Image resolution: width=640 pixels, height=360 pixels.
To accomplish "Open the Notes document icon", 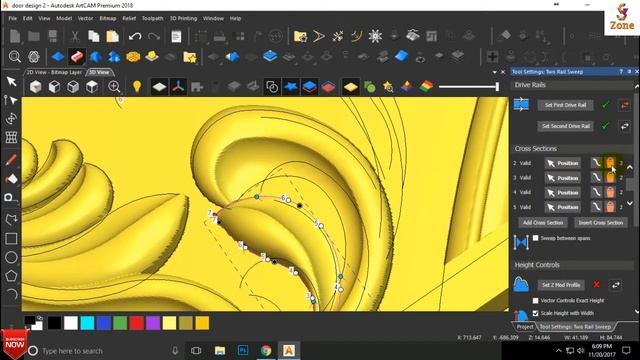I will (x=176, y=36).
